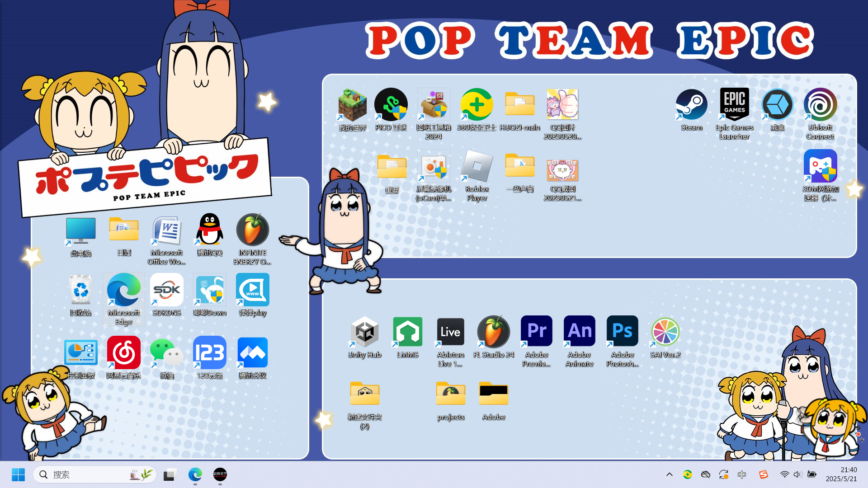Open INFINITE ENERZY FL project file

253,239
